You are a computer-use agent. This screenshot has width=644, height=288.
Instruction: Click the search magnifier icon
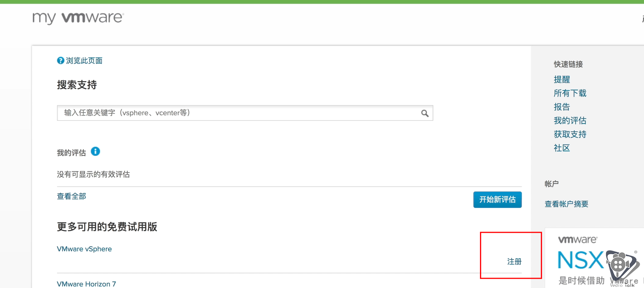pyautogui.click(x=425, y=113)
